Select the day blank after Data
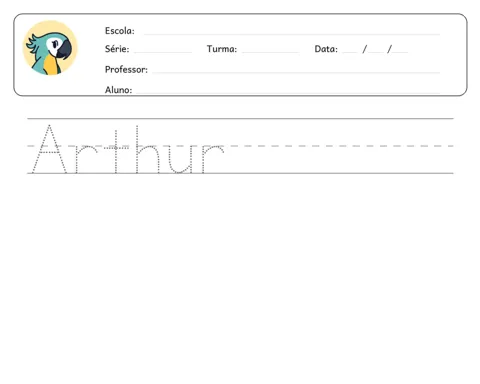Screen dimensions: 480x384 [x=350, y=52]
